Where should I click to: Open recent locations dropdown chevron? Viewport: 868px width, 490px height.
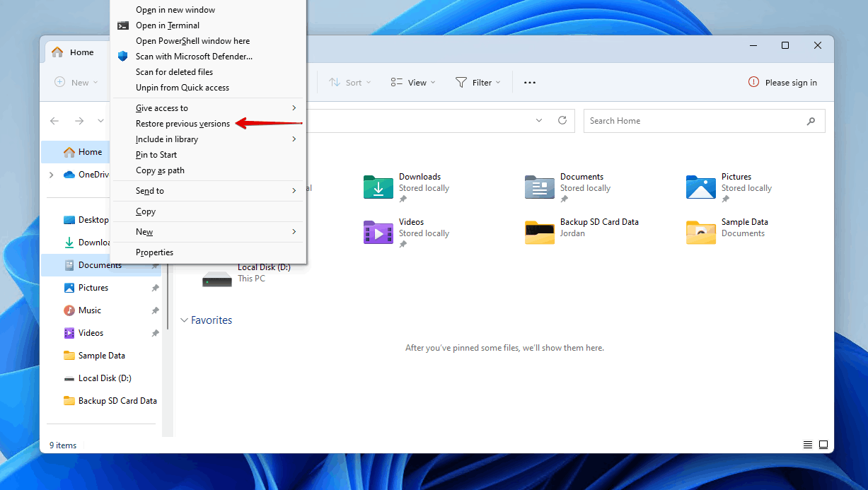pos(101,121)
